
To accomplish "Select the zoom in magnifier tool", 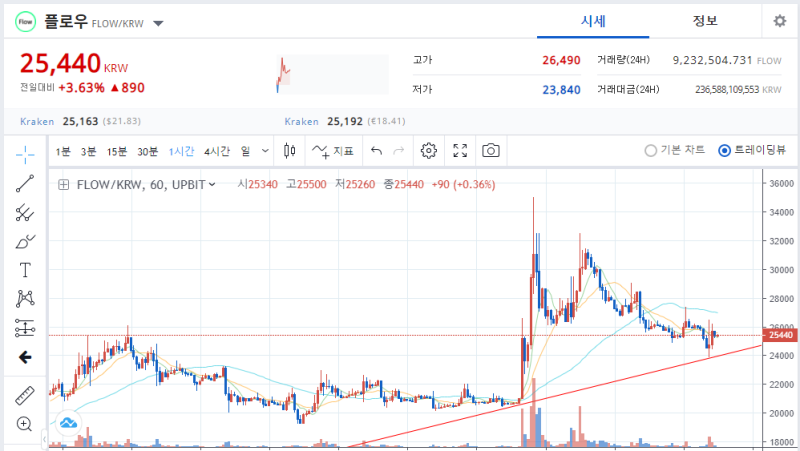I will (24, 423).
